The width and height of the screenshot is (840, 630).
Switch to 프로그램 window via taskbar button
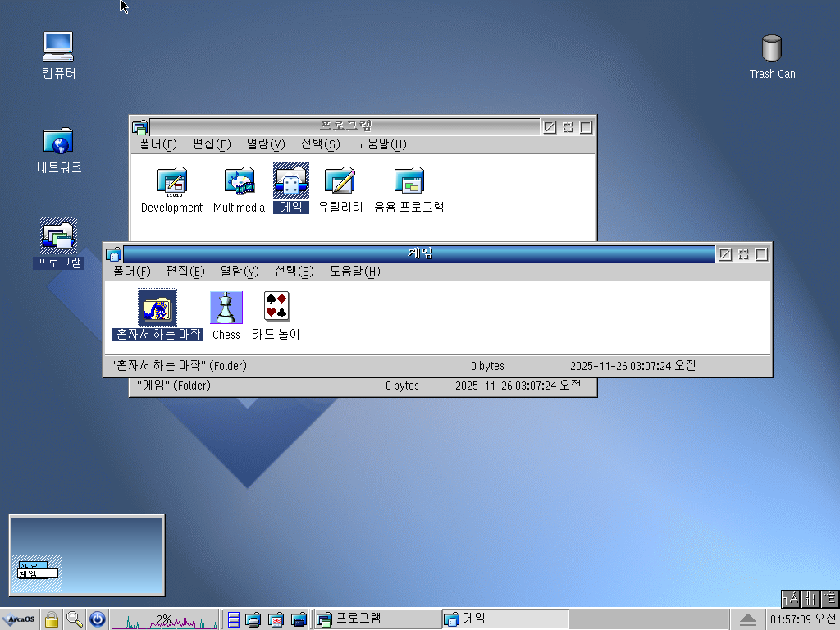coord(377,619)
